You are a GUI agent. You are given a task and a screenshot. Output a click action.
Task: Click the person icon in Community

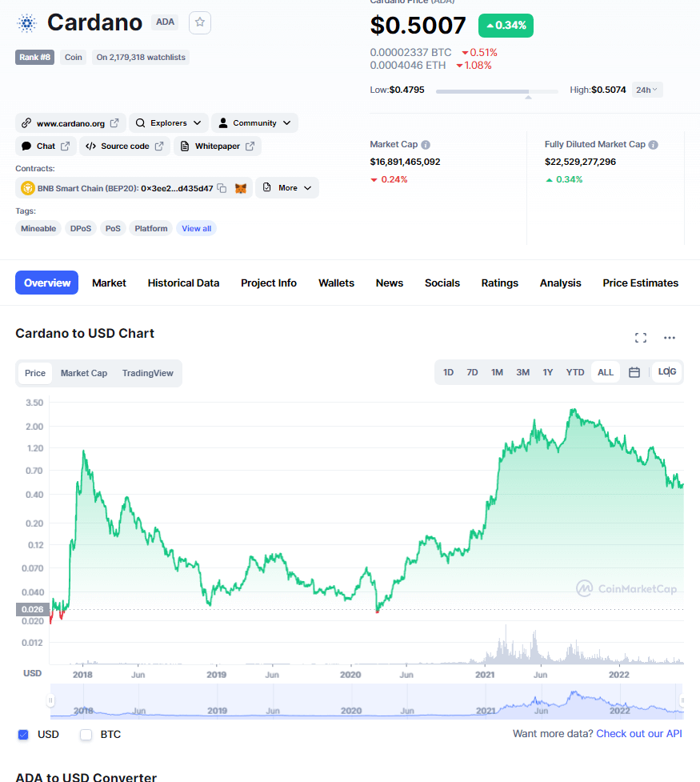click(x=223, y=122)
